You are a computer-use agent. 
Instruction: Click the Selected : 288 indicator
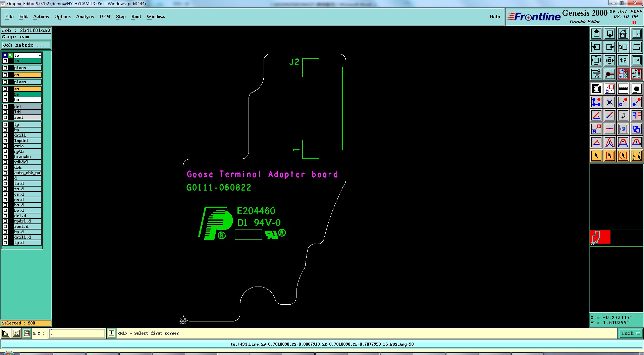coord(26,323)
